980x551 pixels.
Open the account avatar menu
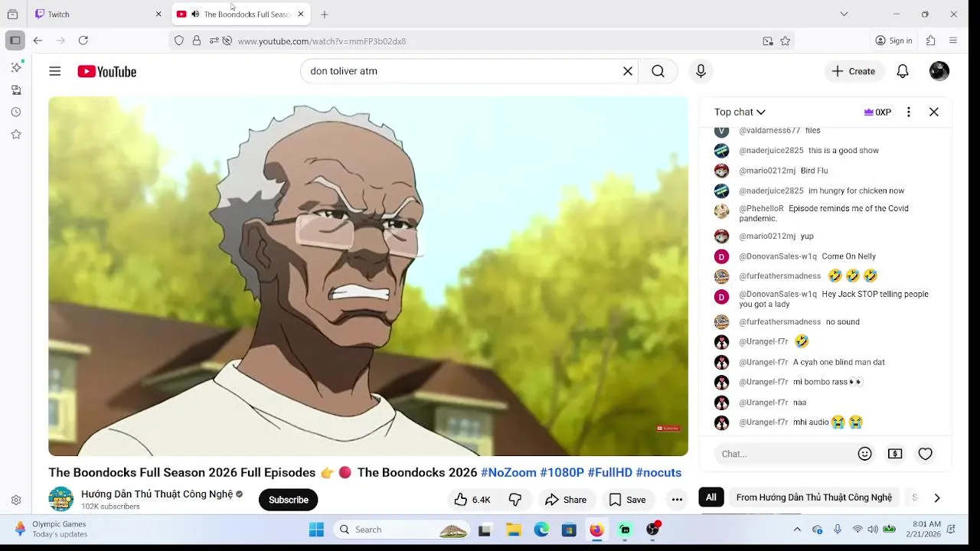point(939,71)
